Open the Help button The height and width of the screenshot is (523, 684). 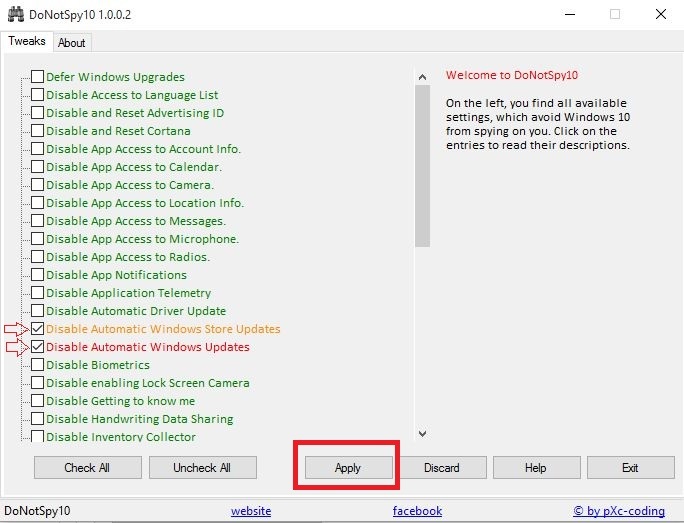point(537,468)
